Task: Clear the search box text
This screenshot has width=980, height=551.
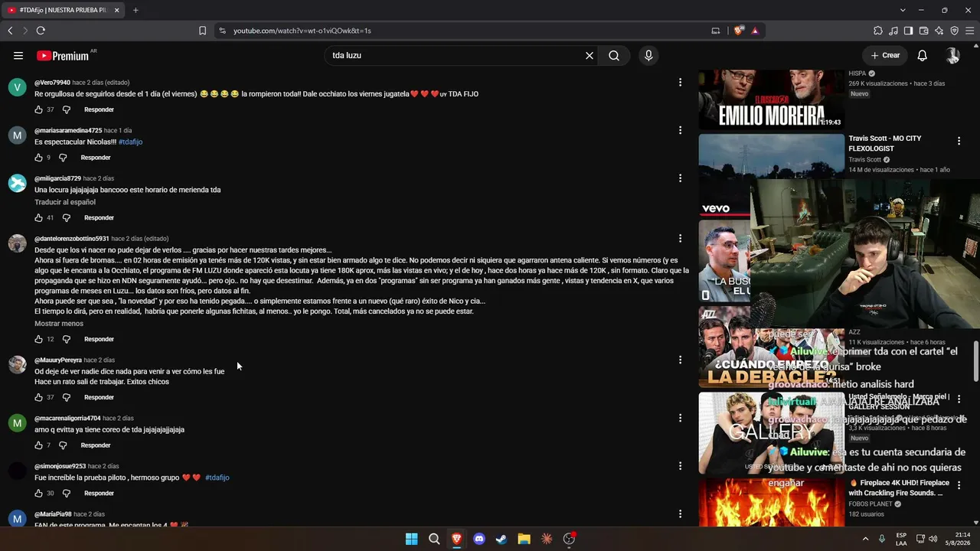Action: coord(590,55)
